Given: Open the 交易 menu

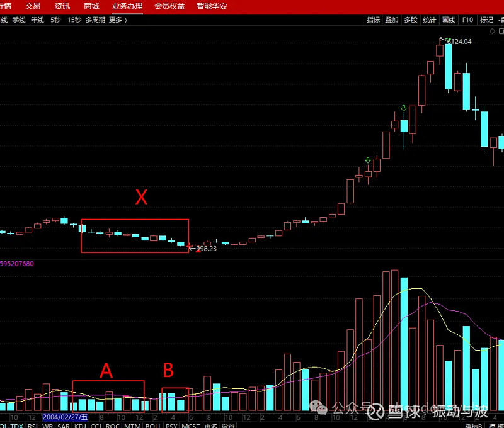Looking at the screenshot, I should [x=33, y=6].
